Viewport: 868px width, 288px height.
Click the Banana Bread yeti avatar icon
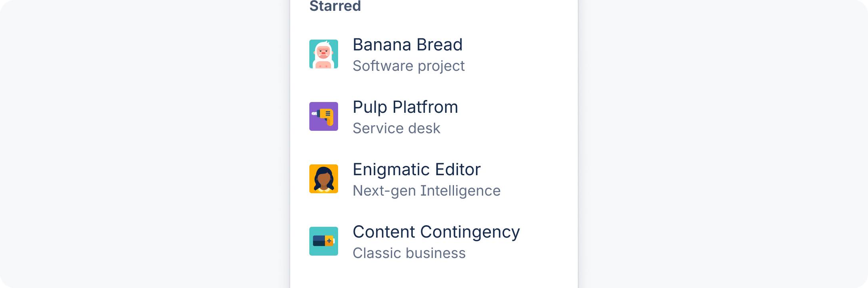[324, 54]
